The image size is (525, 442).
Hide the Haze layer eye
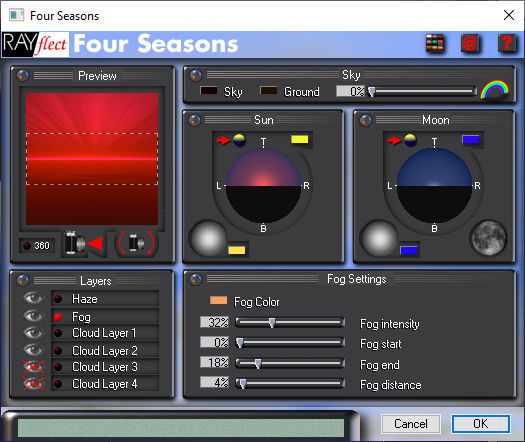coord(33,298)
